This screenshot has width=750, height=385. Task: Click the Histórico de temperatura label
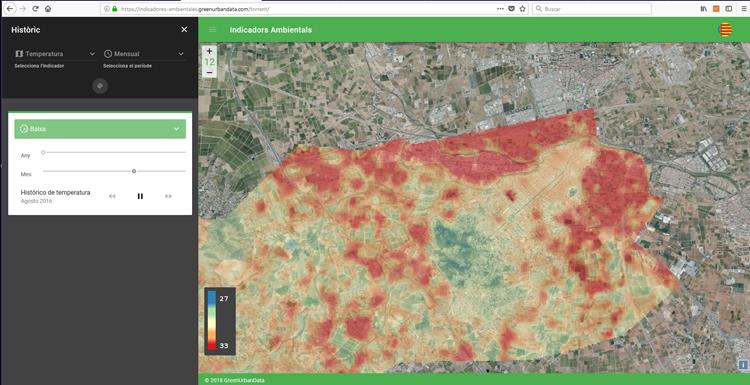coord(55,192)
